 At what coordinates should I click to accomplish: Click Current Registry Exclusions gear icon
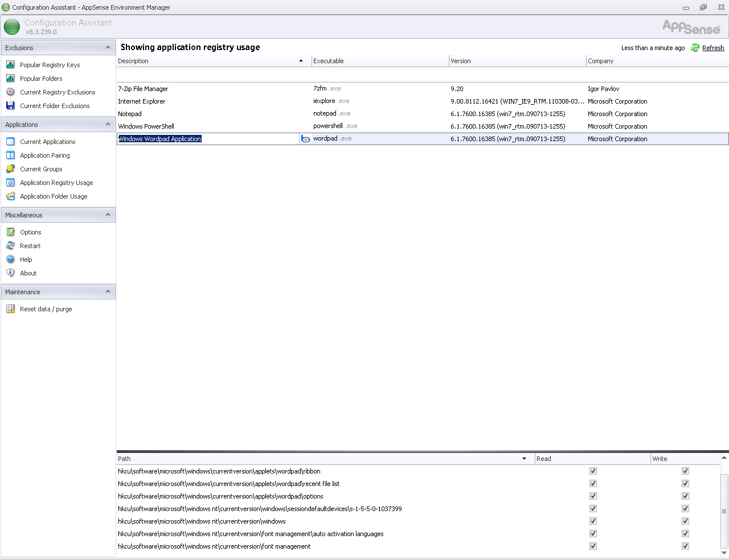point(10,92)
